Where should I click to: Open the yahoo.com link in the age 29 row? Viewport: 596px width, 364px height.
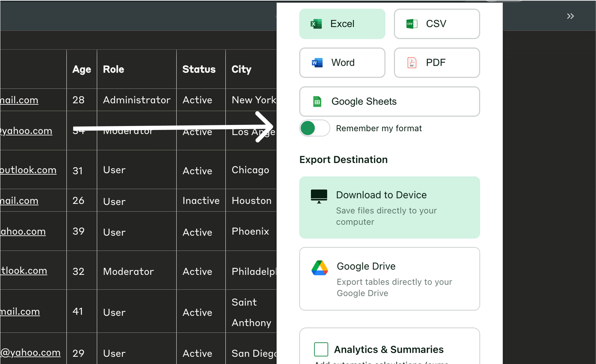pyautogui.click(x=30, y=352)
